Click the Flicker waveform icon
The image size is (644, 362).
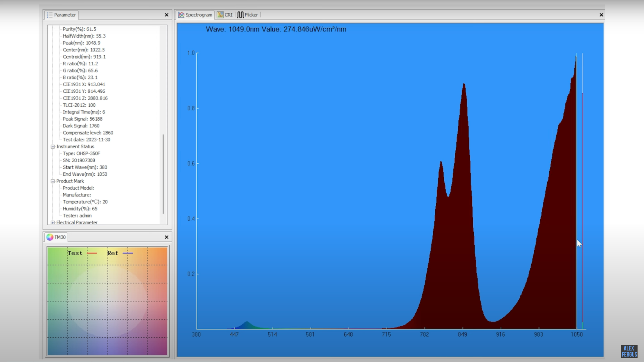coord(240,15)
